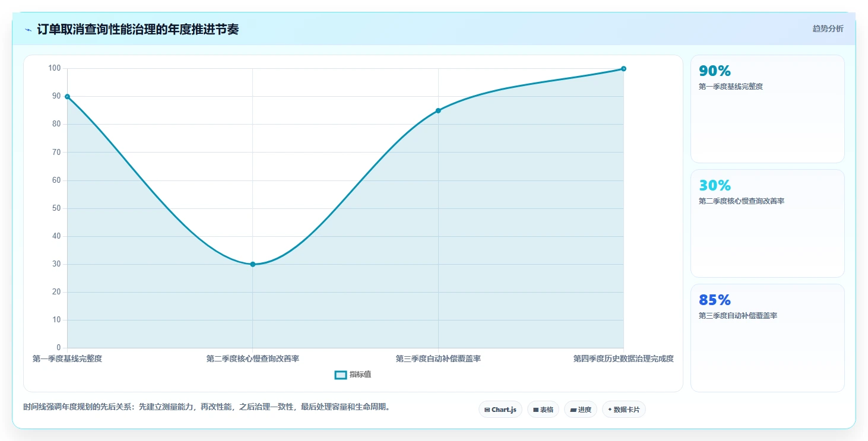Screen dimensions: 868x441
Task: Open the 30% 第二季度核心慢查询改善率 card
Action: click(x=767, y=223)
